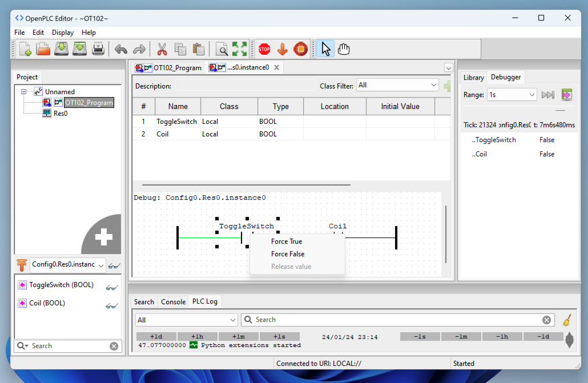588x383 pixels.
Task: Switch to the bottom Search tab
Action: pyautogui.click(x=144, y=302)
